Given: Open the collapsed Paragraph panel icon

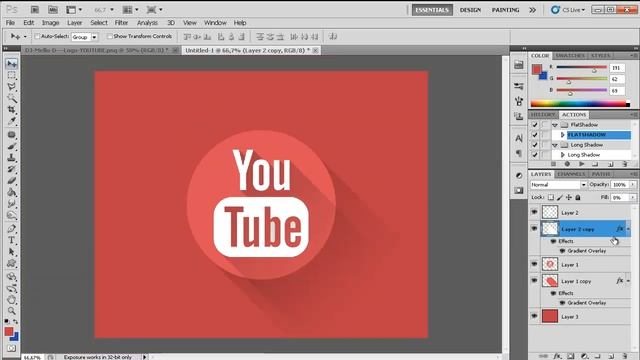Looking at the screenshot, I should click(x=519, y=153).
